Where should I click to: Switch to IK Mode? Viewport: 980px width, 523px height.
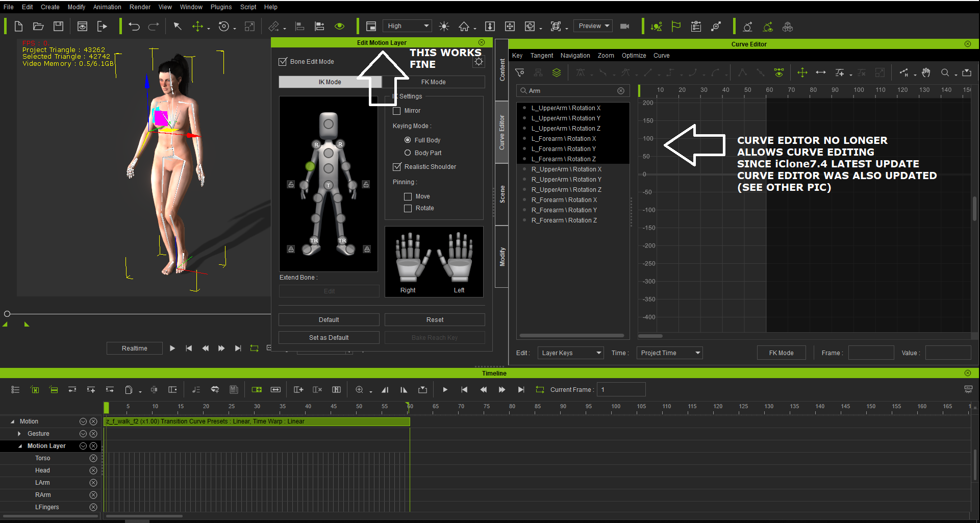click(330, 82)
